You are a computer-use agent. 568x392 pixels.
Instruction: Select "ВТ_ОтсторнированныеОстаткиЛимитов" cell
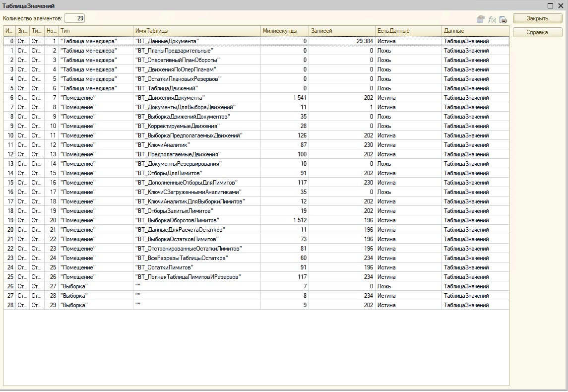coord(197,249)
